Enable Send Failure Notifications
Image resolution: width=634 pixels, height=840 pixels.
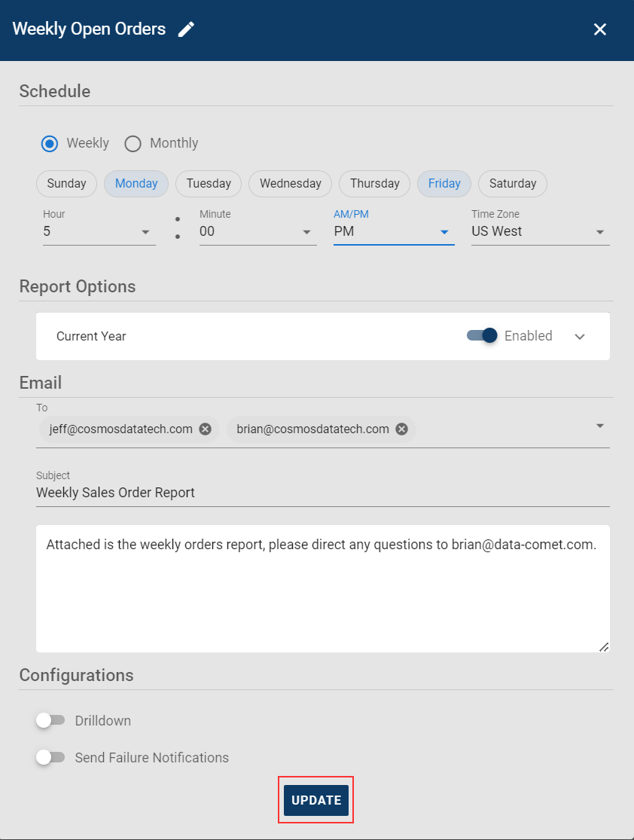[x=50, y=758]
